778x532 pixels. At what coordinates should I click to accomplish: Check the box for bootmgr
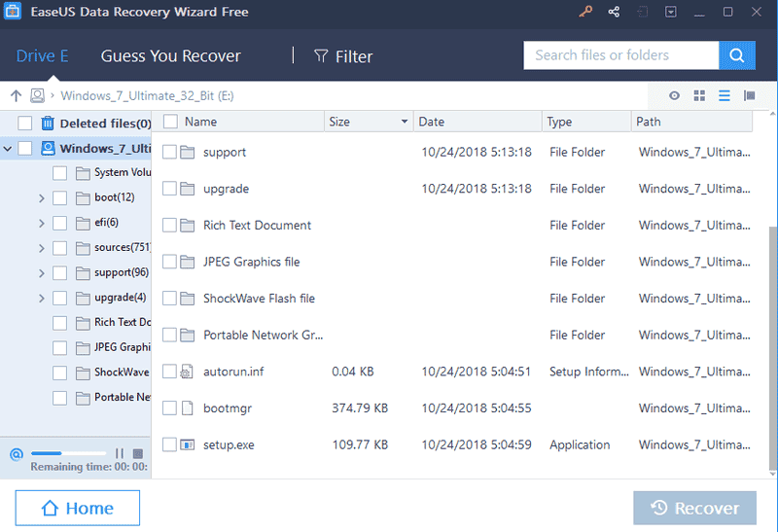pos(169,408)
